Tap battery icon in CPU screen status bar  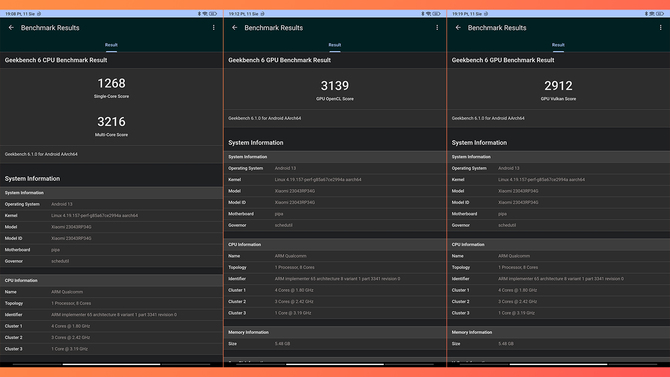coord(213,14)
